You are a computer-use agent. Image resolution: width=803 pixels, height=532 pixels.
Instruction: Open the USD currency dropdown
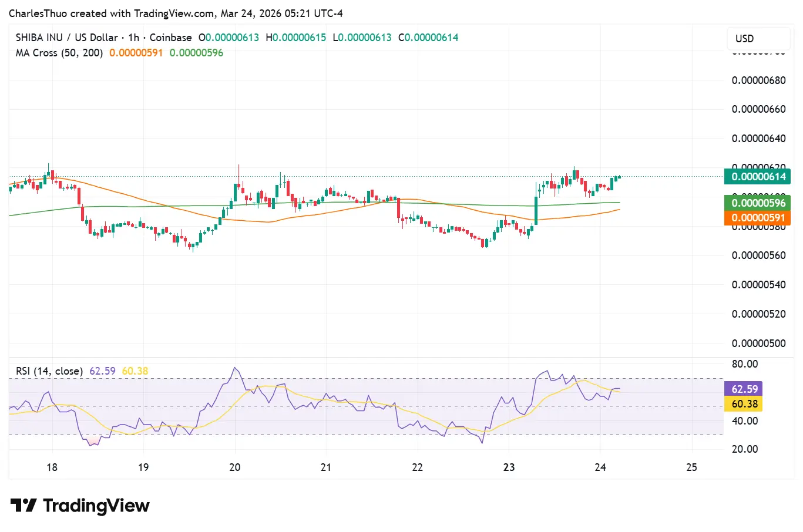point(758,38)
